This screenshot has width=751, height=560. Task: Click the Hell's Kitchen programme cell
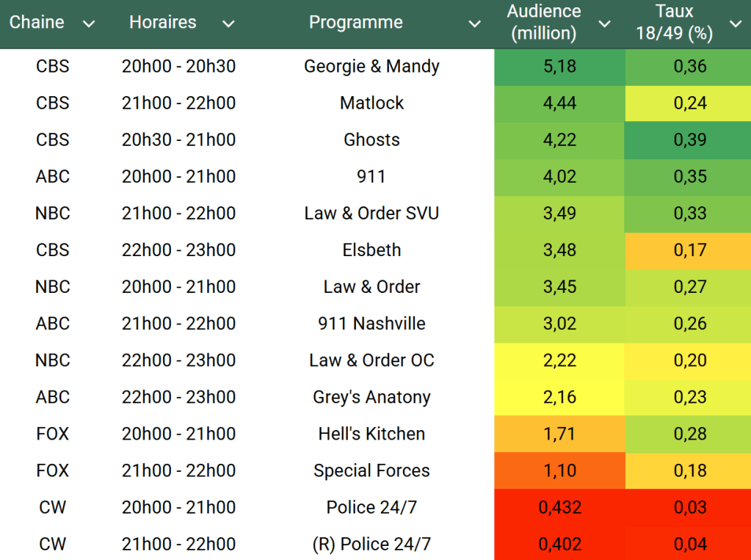pos(371,434)
